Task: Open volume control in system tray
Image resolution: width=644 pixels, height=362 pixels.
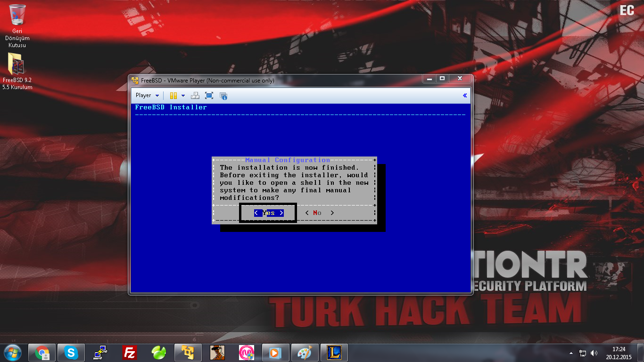Action: pyautogui.click(x=594, y=353)
